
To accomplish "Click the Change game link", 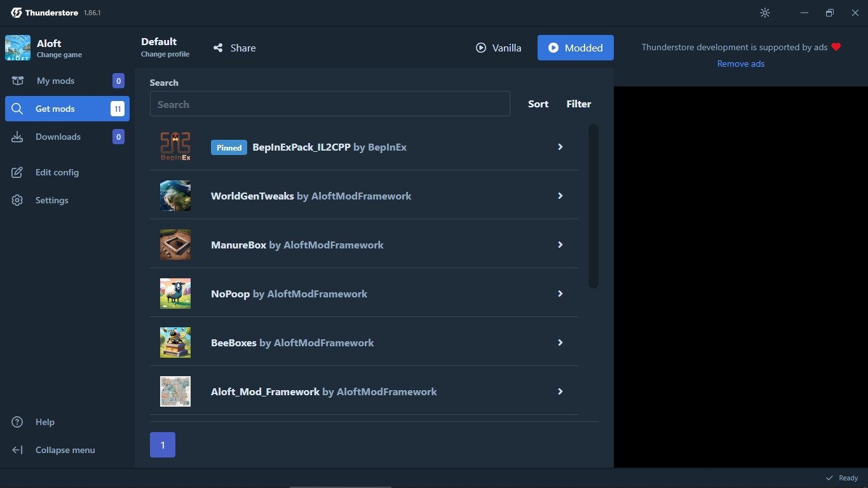I will (x=59, y=55).
